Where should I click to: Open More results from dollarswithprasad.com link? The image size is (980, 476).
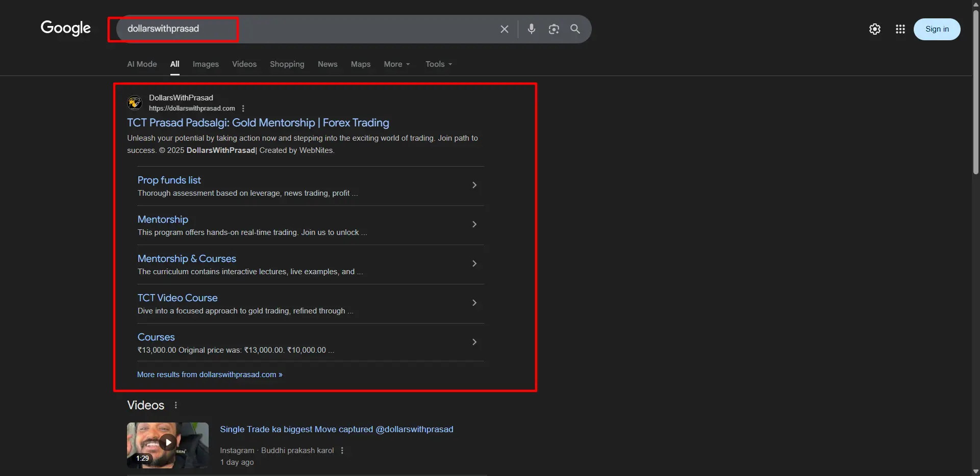click(x=209, y=374)
